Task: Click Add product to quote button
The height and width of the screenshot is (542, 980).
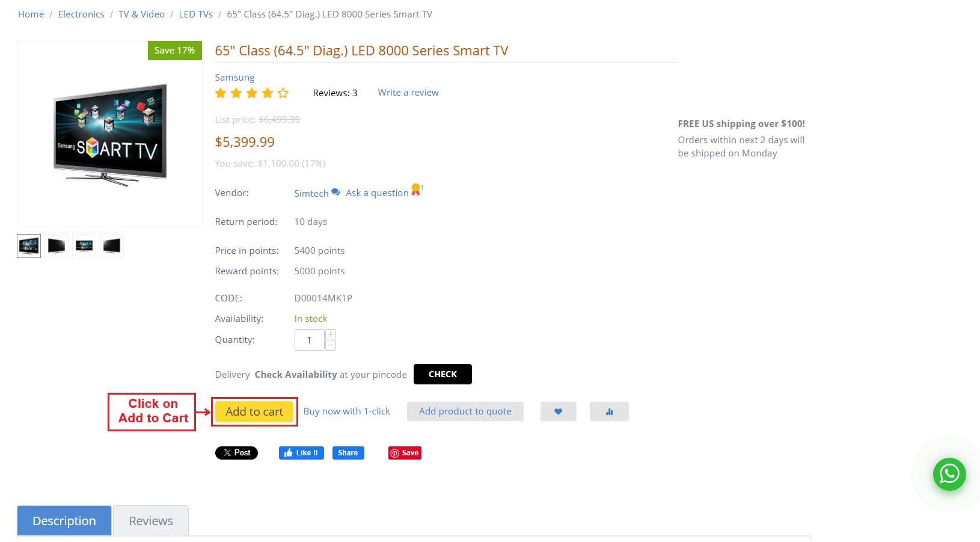Action: click(465, 411)
